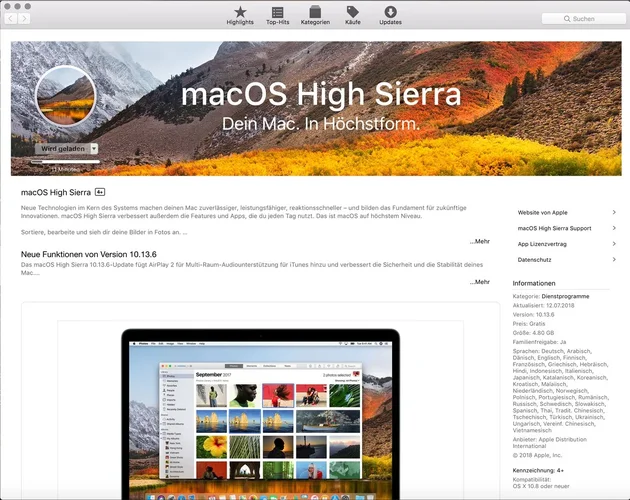The height and width of the screenshot is (500, 630).
Task: Go back with the left arrow
Action: 10,18
